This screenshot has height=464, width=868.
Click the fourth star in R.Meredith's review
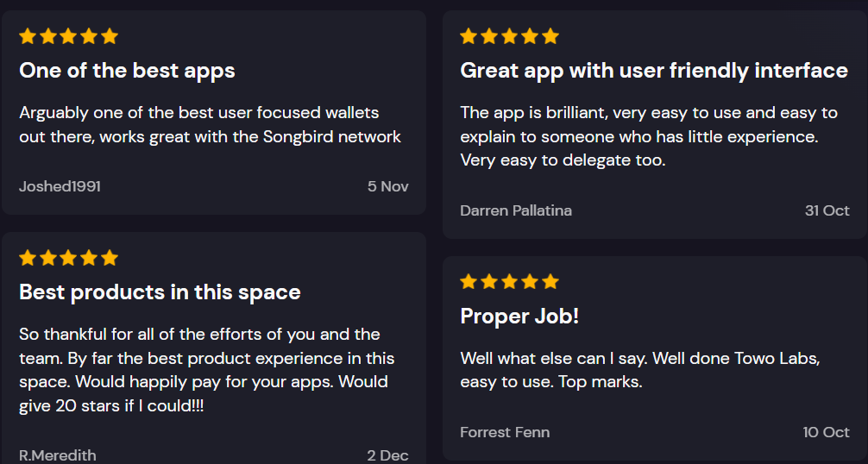[89, 258]
